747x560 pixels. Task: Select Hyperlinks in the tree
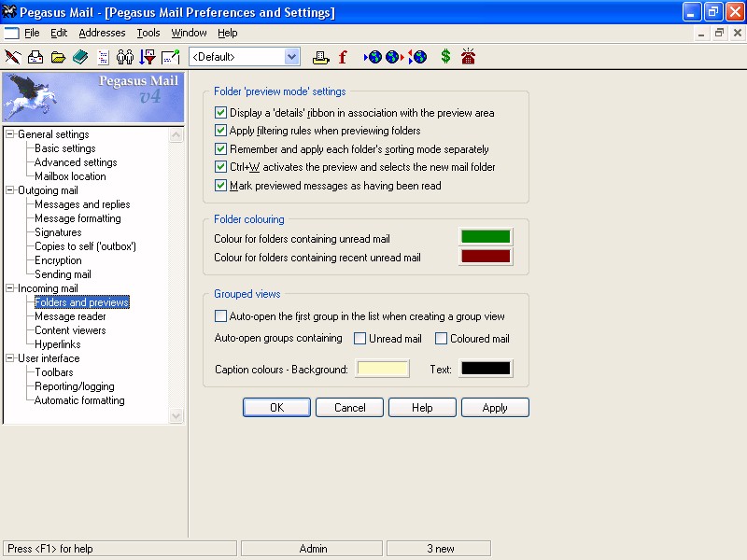(58, 344)
